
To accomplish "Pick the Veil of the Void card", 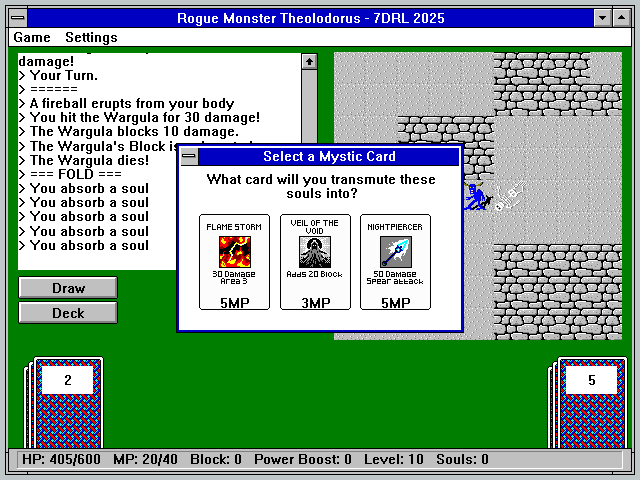I will [315, 262].
